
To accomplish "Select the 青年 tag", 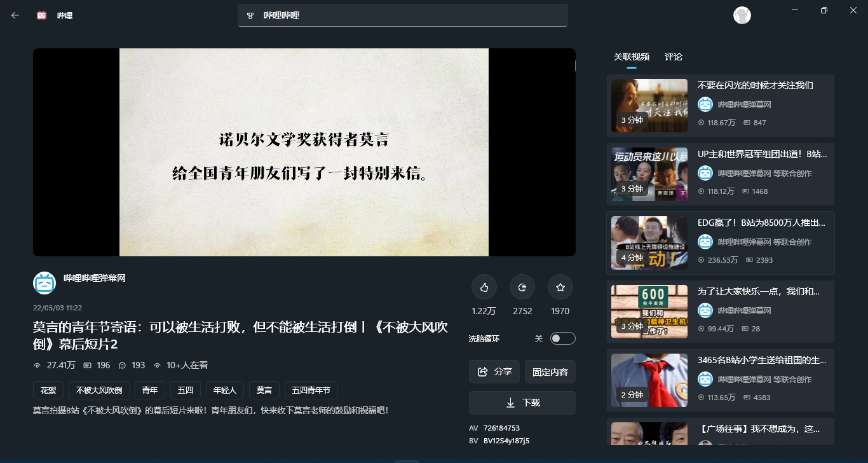I will coord(150,390).
